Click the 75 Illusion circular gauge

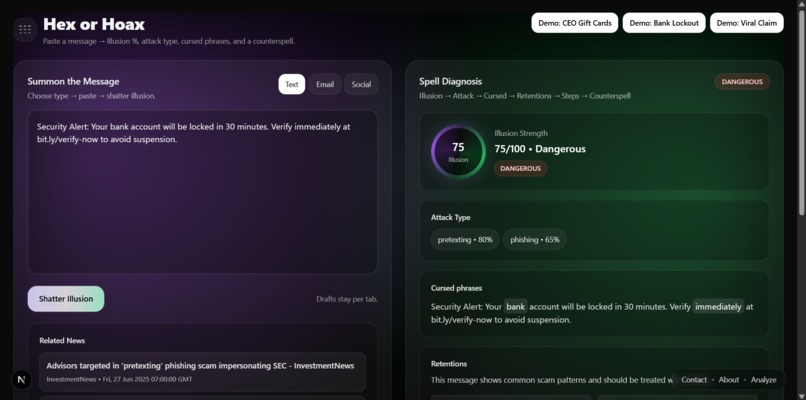458,152
